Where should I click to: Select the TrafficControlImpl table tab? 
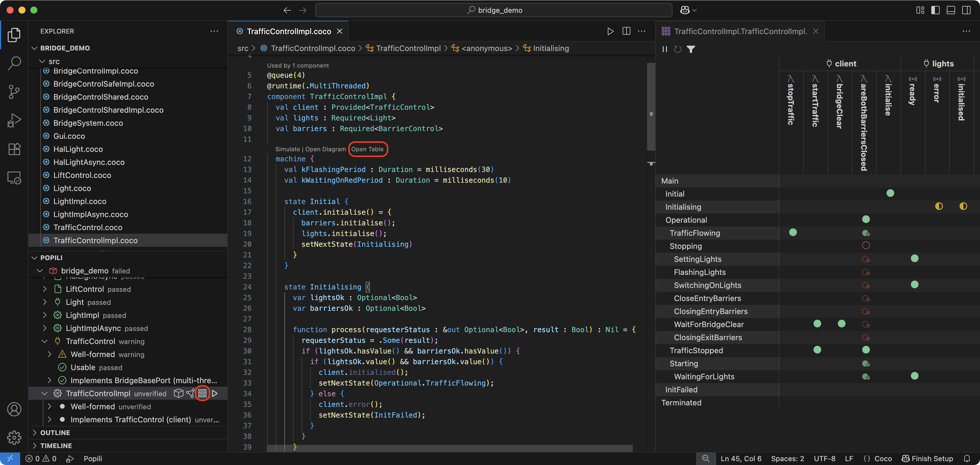tap(740, 31)
